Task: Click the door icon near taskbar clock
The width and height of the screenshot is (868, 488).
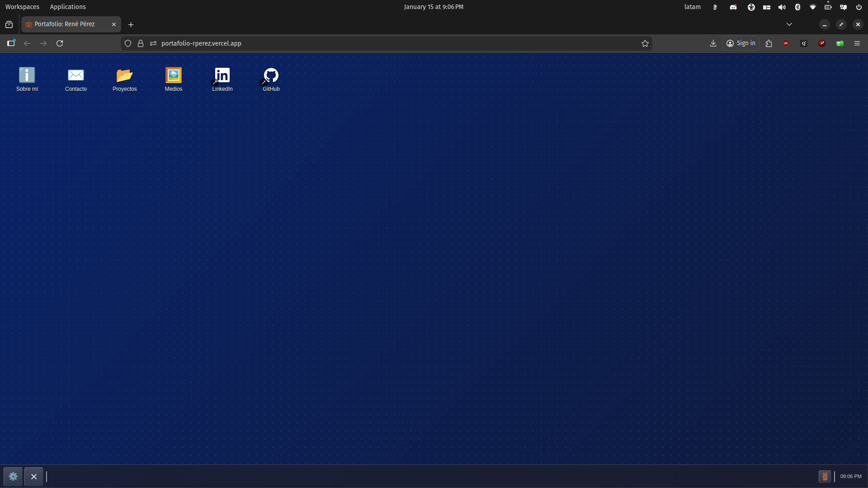Action: (x=825, y=476)
